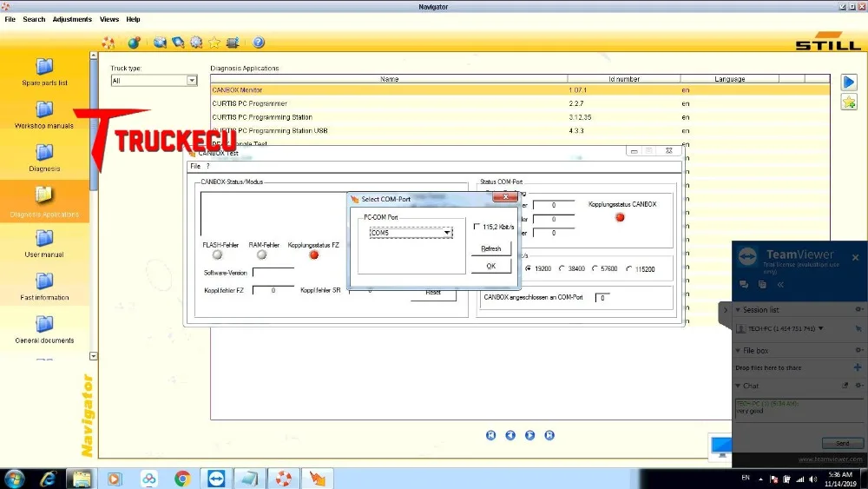Open TeamViewer from the taskbar
Screen dimensions: 868x489
pyautogui.click(x=216, y=479)
